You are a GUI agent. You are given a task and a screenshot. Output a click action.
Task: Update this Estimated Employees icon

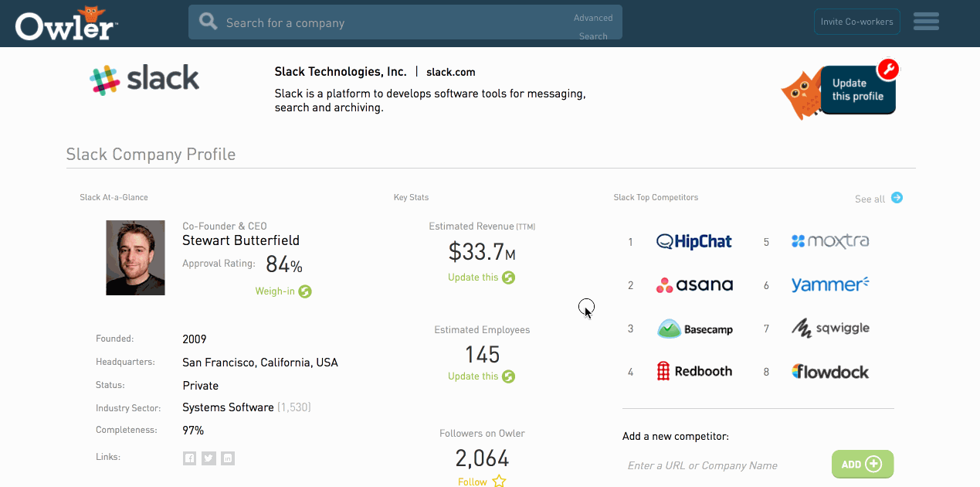[508, 376]
